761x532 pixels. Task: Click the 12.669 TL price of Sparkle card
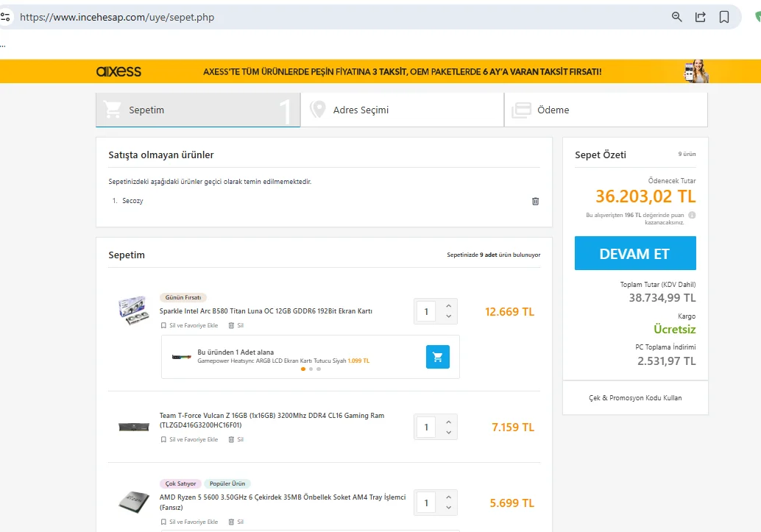tap(509, 312)
